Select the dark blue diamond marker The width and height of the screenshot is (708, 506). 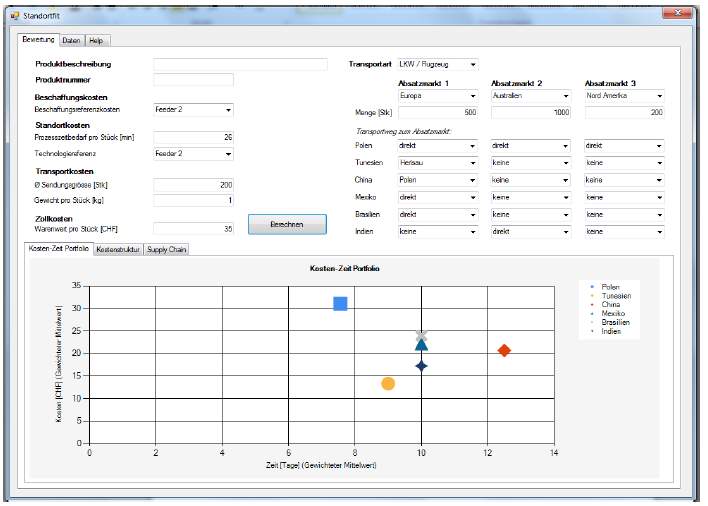(422, 366)
